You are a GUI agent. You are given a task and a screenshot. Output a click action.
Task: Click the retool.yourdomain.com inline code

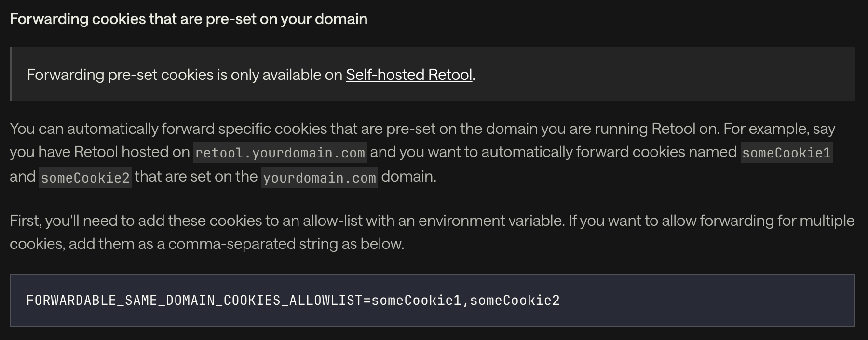coord(280,153)
